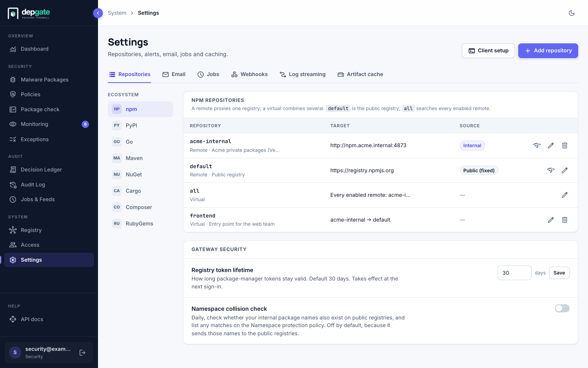Edit the default repository
588x368 pixels.
pos(565,170)
